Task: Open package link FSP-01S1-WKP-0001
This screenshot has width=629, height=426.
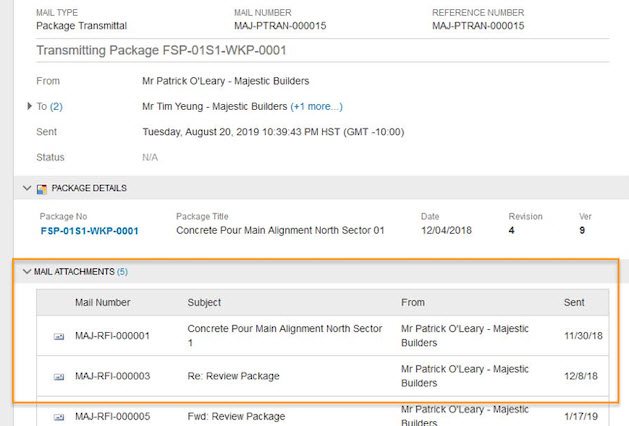Action: (89, 231)
